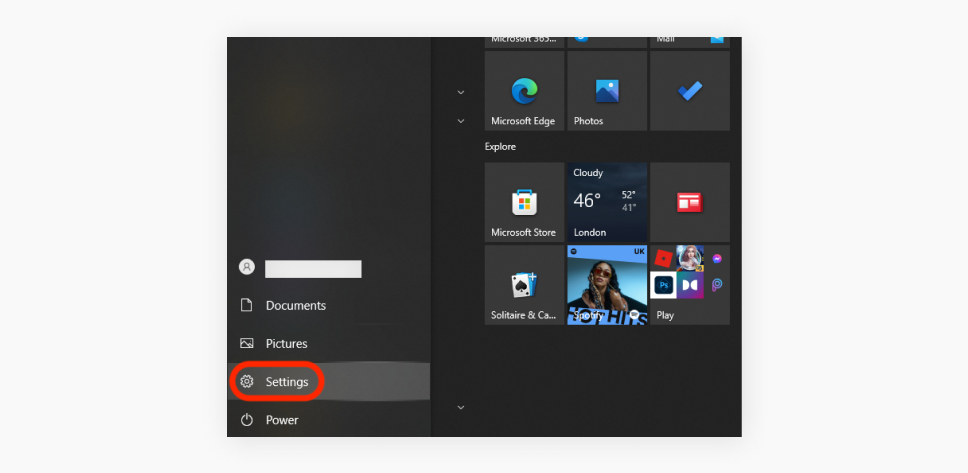Click the Messenger icon in Play folder
The height and width of the screenshot is (473, 968).
[717, 259]
